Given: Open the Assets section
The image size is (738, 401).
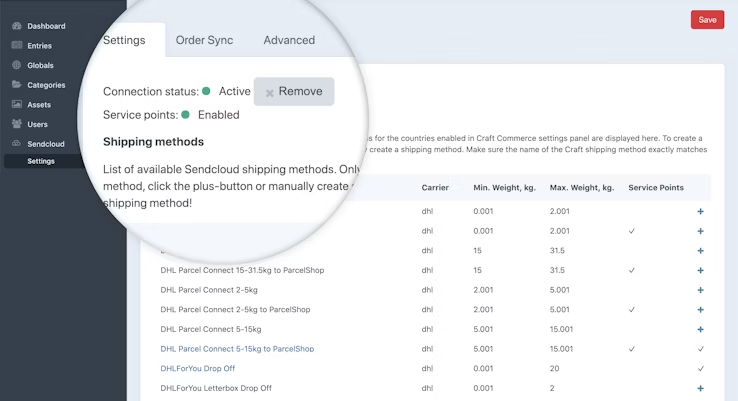Looking at the screenshot, I should pyautogui.click(x=39, y=104).
